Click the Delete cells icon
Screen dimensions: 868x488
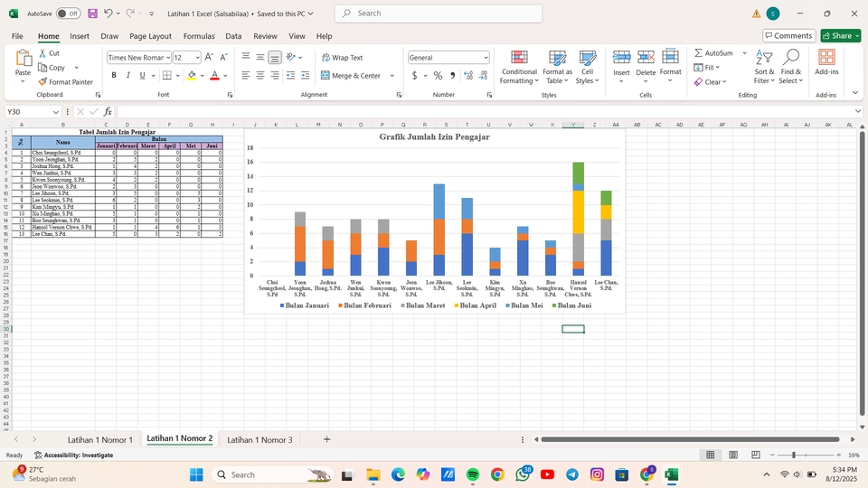click(x=646, y=56)
